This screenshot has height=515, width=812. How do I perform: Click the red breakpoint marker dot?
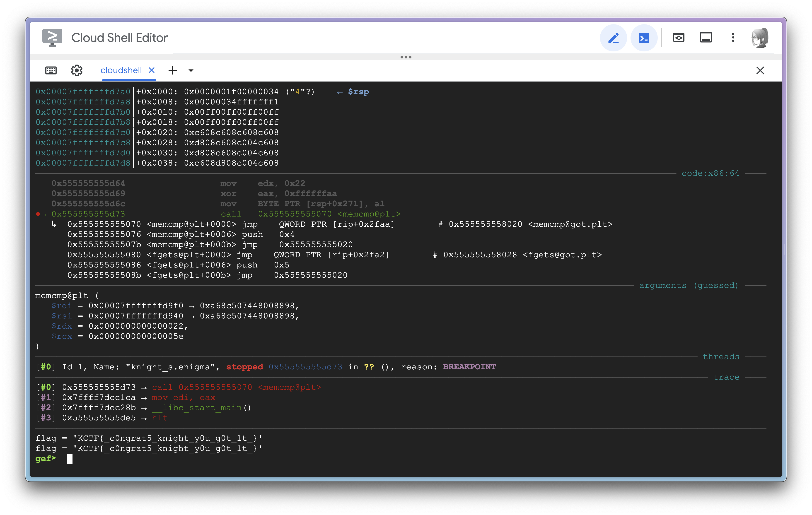point(38,214)
